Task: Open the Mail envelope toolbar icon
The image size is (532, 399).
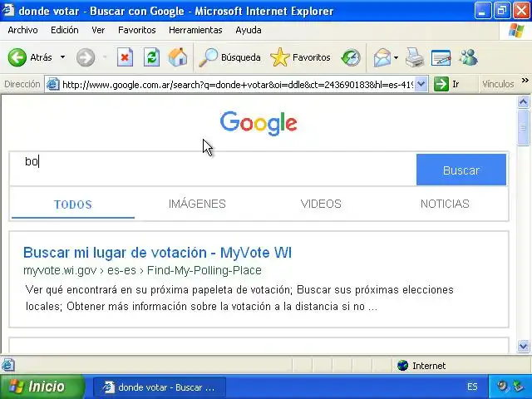Action: [382, 57]
